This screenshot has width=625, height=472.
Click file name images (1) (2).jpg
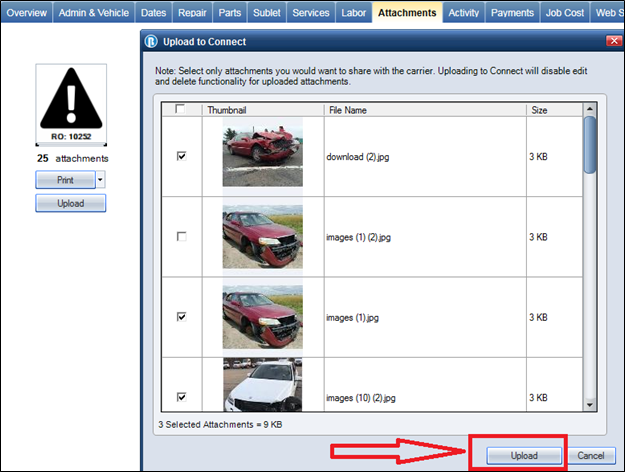pos(358,237)
